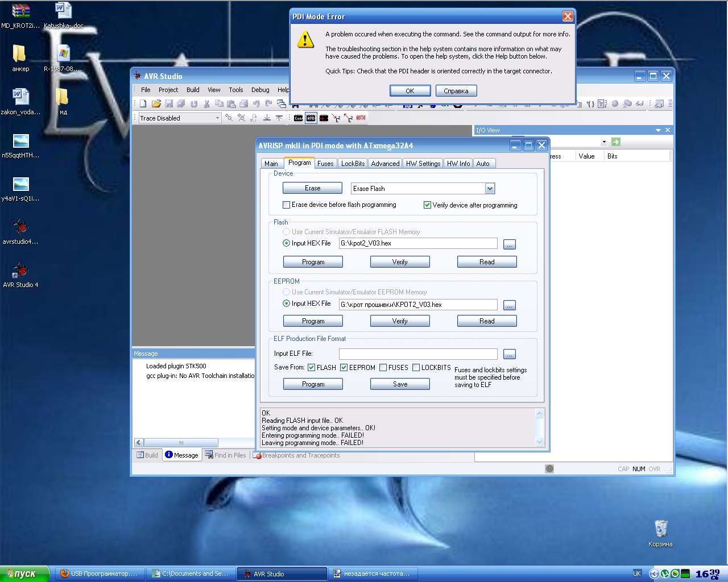Open the I/O View panel options arrow

click(658, 130)
